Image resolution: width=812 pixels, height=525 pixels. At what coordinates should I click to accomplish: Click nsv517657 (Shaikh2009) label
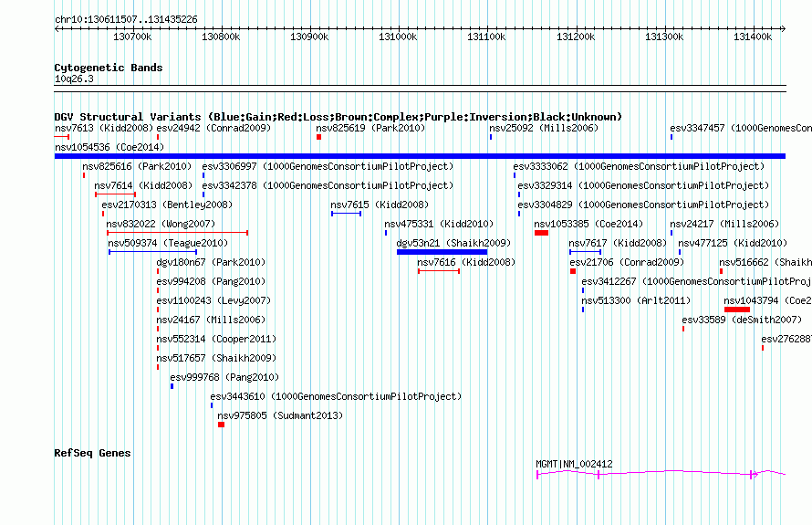(x=216, y=358)
